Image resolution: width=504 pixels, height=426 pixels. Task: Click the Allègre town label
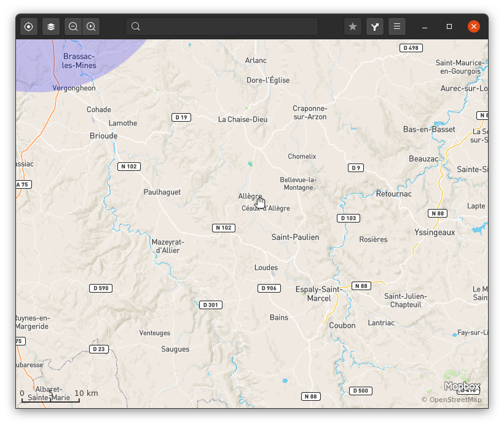point(250,196)
